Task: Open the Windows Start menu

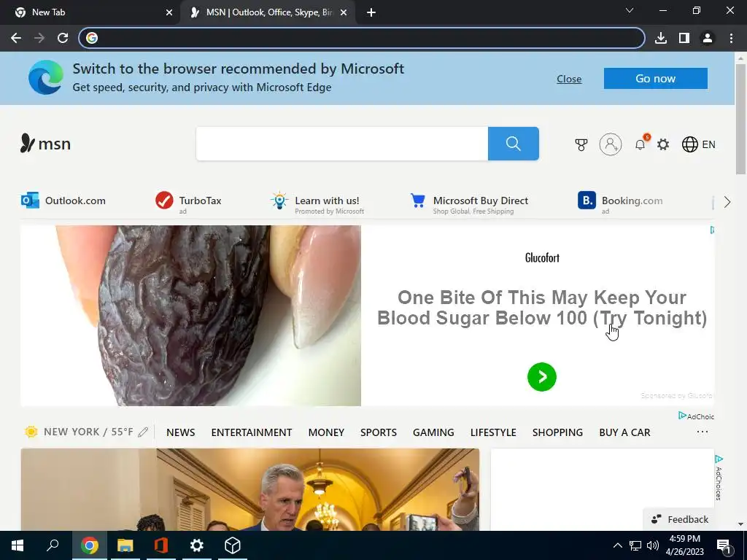Action: 18,545
